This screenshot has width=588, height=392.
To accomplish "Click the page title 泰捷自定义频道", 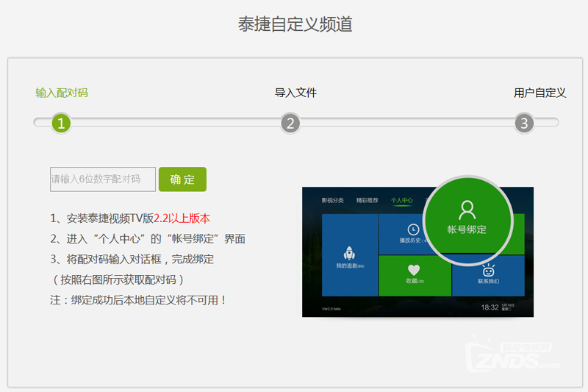I will pyautogui.click(x=295, y=24).
